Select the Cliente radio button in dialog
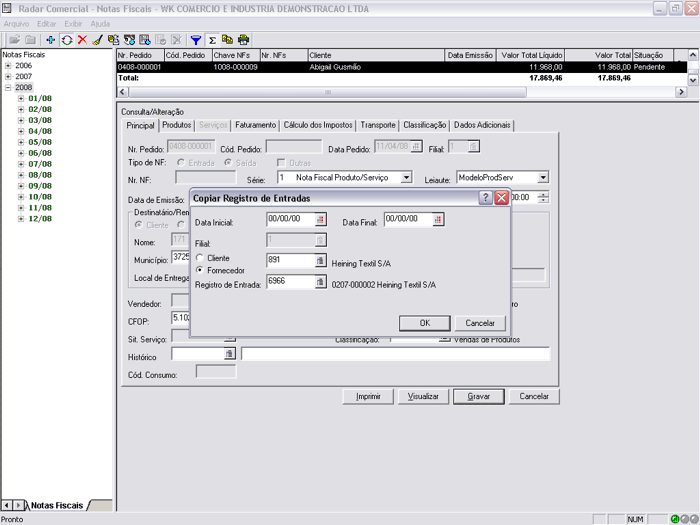The height and width of the screenshot is (525, 700). coord(200,259)
